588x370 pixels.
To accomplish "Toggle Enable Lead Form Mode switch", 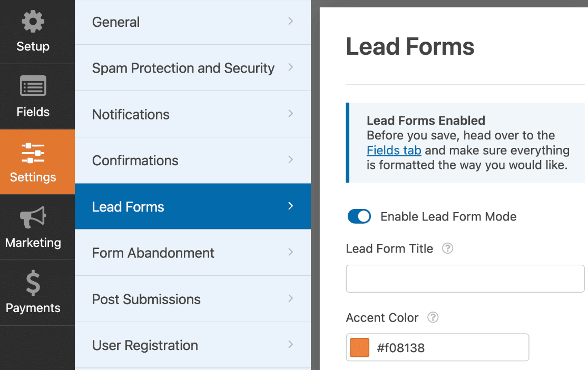I will pos(359,216).
